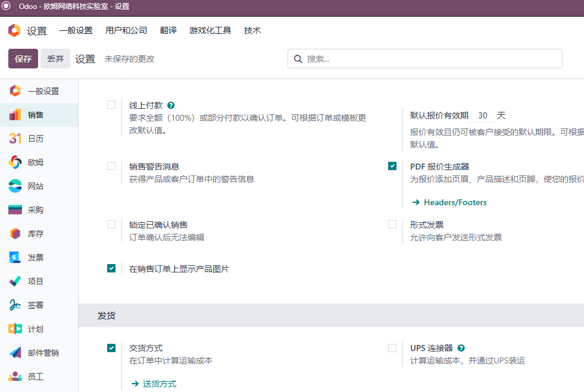
Task: Click the 默认报价有效期 label
Action: 439,115
